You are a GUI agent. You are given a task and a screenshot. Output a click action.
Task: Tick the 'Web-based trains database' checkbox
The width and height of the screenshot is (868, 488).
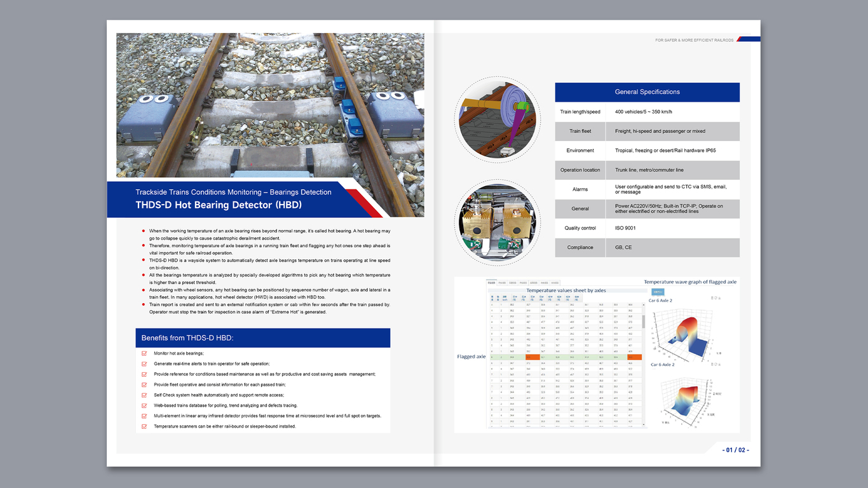pos(144,405)
